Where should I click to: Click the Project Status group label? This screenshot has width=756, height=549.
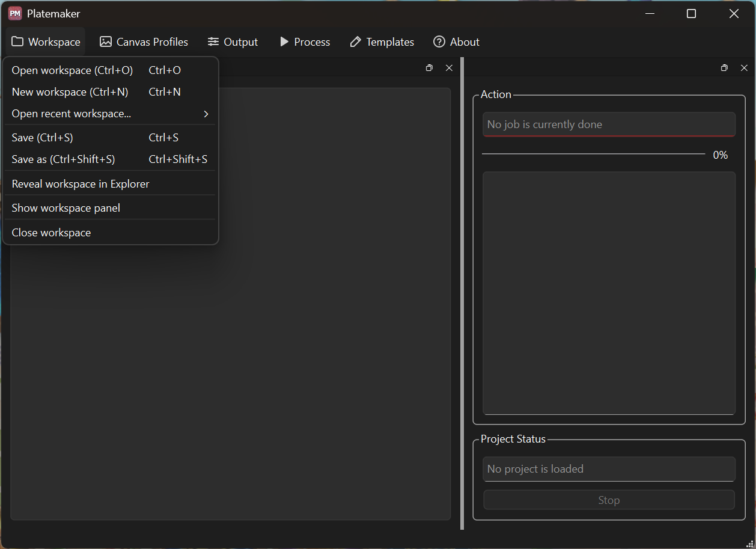click(513, 439)
